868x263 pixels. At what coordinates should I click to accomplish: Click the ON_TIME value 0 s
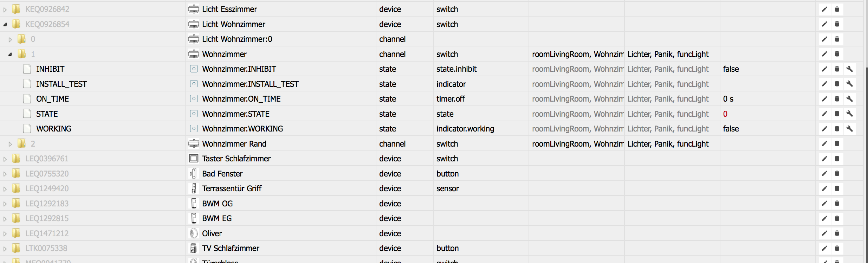pyautogui.click(x=728, y=99)
